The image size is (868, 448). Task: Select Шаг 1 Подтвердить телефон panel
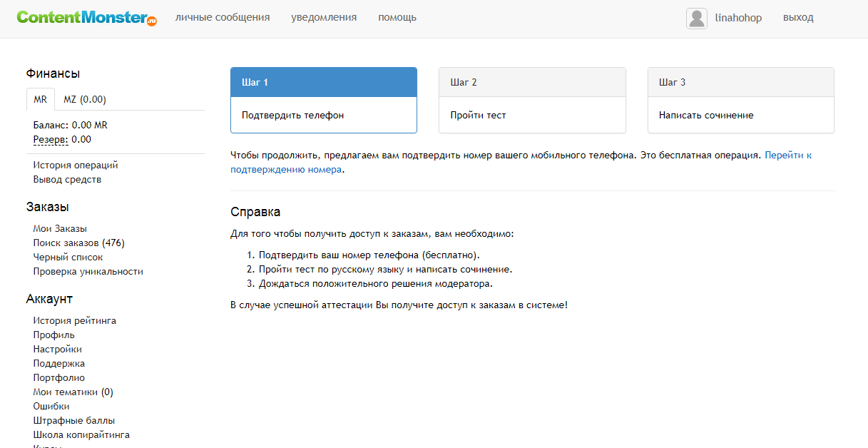[323, 101]
